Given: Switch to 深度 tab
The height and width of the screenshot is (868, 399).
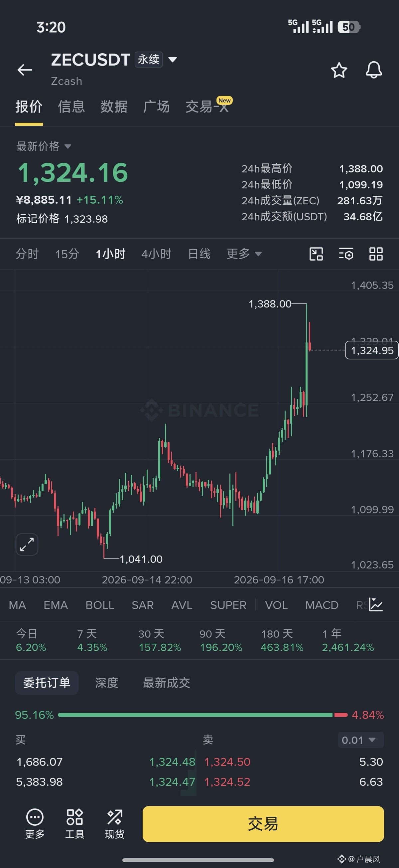Looking at the screenshot, I should click(x=107, y=683).
